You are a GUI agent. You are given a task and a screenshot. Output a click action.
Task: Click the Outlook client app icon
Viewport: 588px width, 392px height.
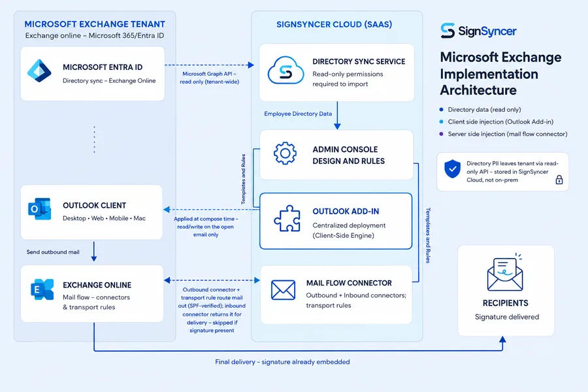(x=39, y=208)
